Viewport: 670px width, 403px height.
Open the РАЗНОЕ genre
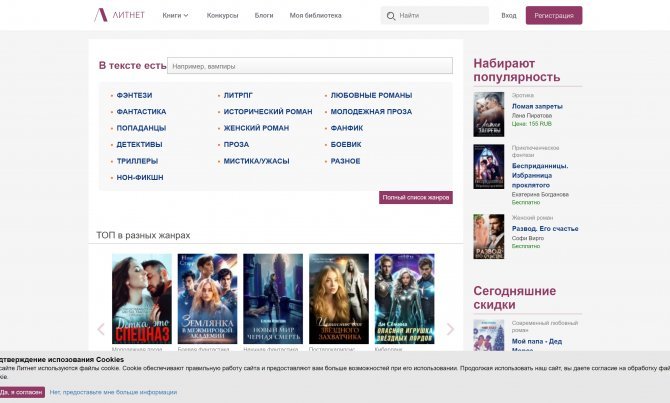pos(345,161)
